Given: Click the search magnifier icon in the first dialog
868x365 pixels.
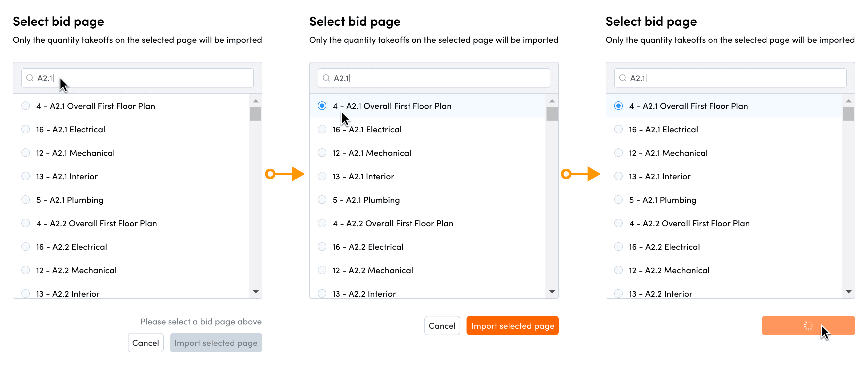Looking at the screenshot, I should click(30, 78).
